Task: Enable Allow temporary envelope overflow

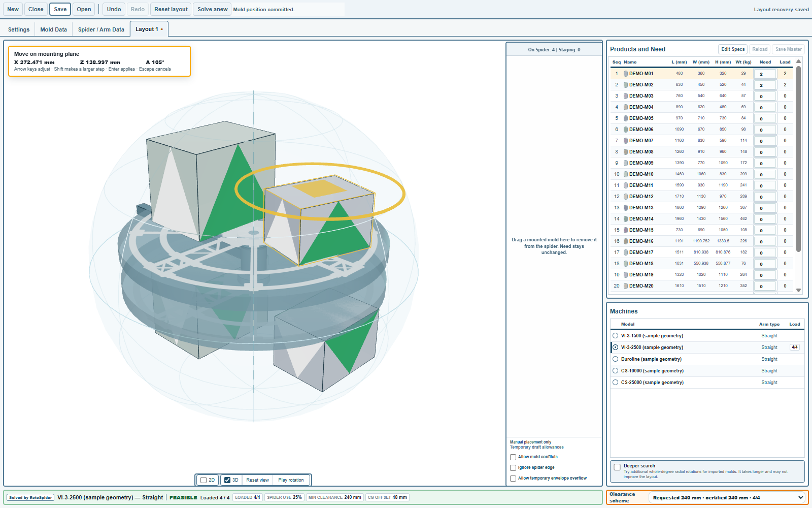Action: (x=513, y=479)
